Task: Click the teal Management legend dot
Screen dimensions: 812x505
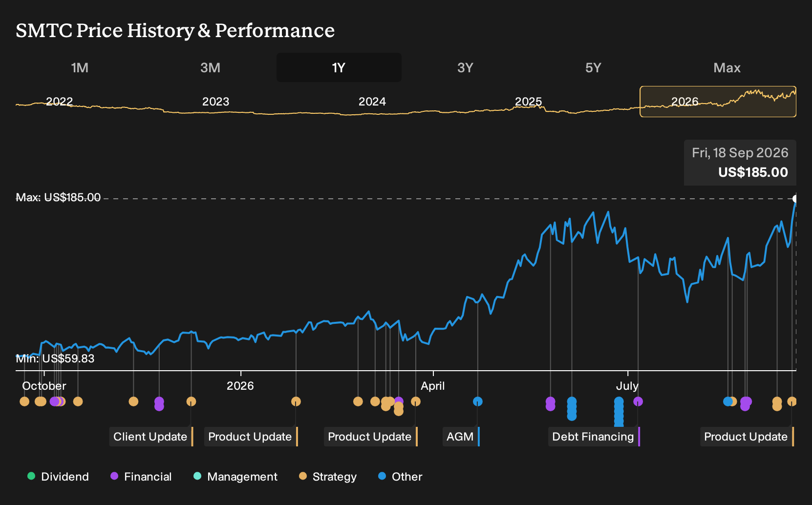Action: pos(197,476)
